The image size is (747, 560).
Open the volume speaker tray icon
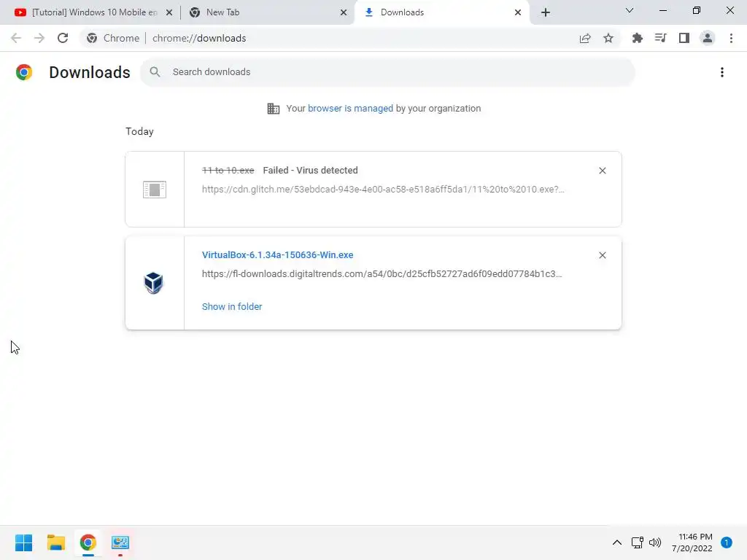(655, 542)
